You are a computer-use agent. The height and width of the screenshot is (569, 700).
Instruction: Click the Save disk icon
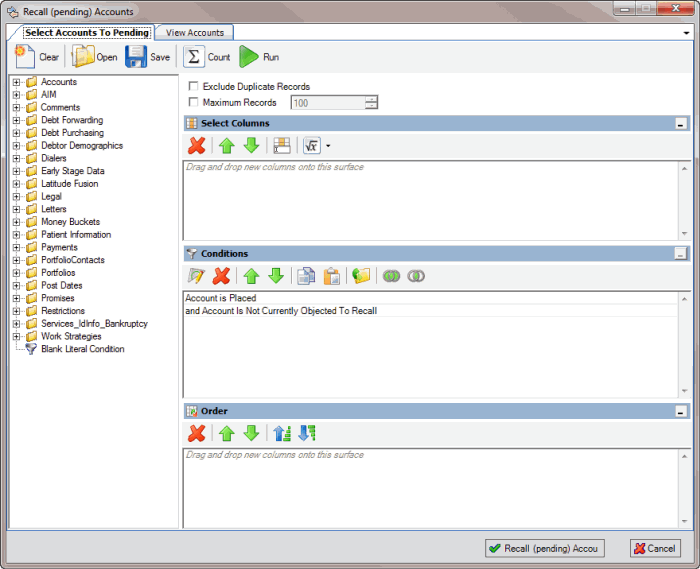[136, 57]
